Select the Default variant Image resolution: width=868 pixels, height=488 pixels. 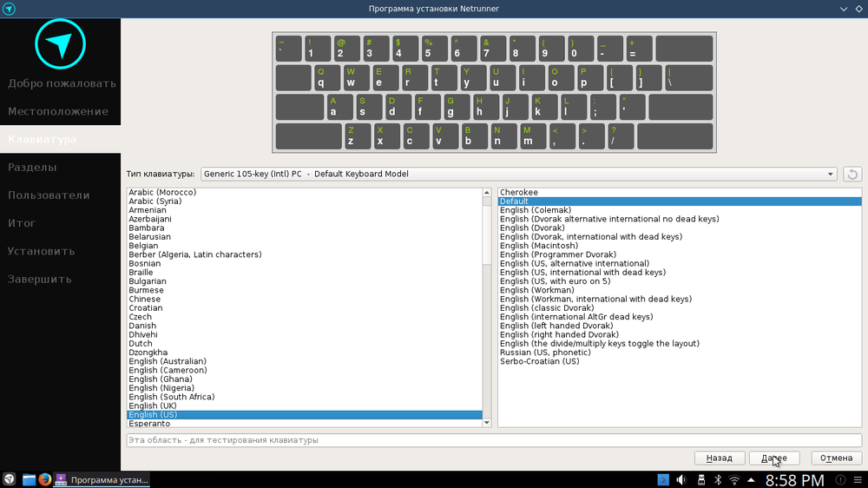click(680, 201)
